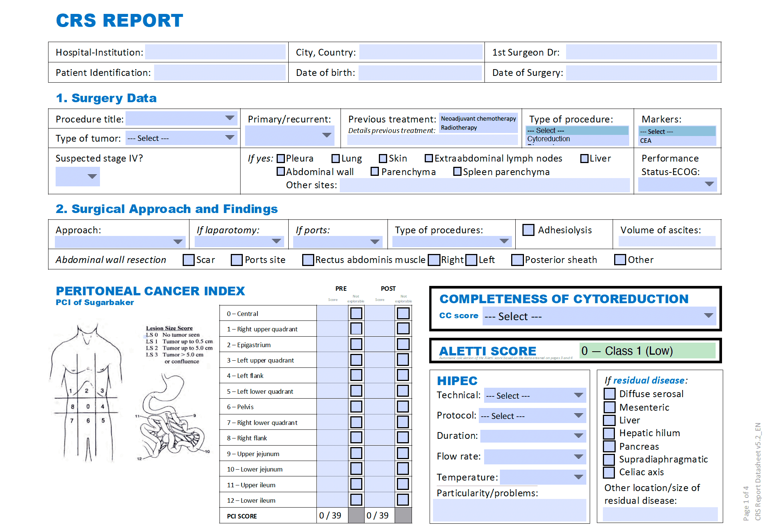
Task: Check PRE not explorable for 12 – Lower ileum
Action: coord(356,500)
